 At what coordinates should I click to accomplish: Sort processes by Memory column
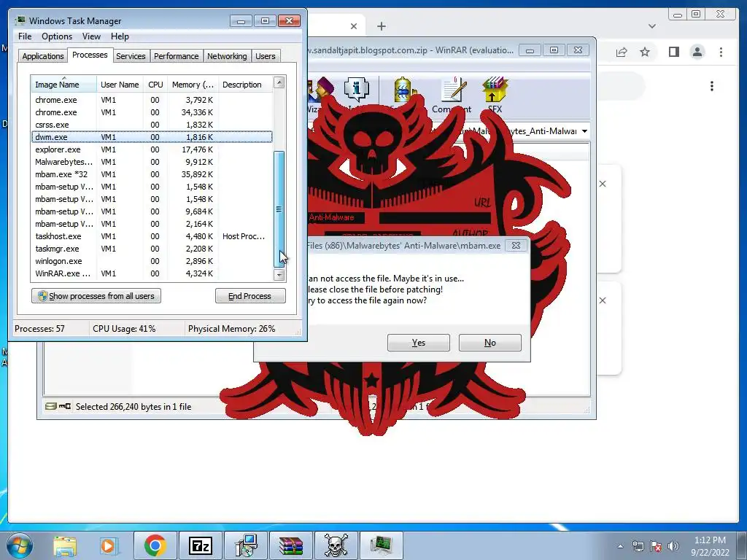[193, 85]
